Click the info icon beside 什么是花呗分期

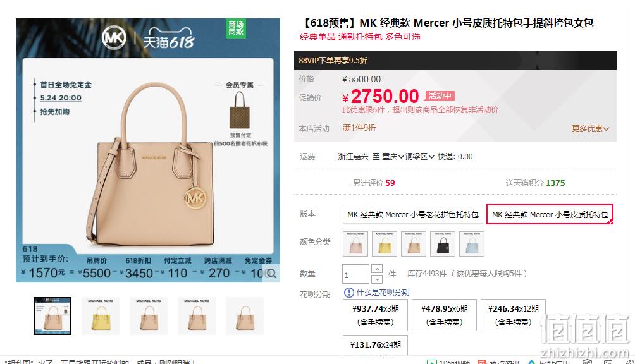tap(348, 292)
